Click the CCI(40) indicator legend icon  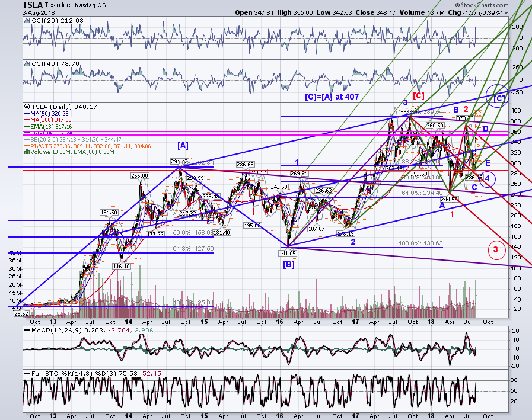pos(27,63)
